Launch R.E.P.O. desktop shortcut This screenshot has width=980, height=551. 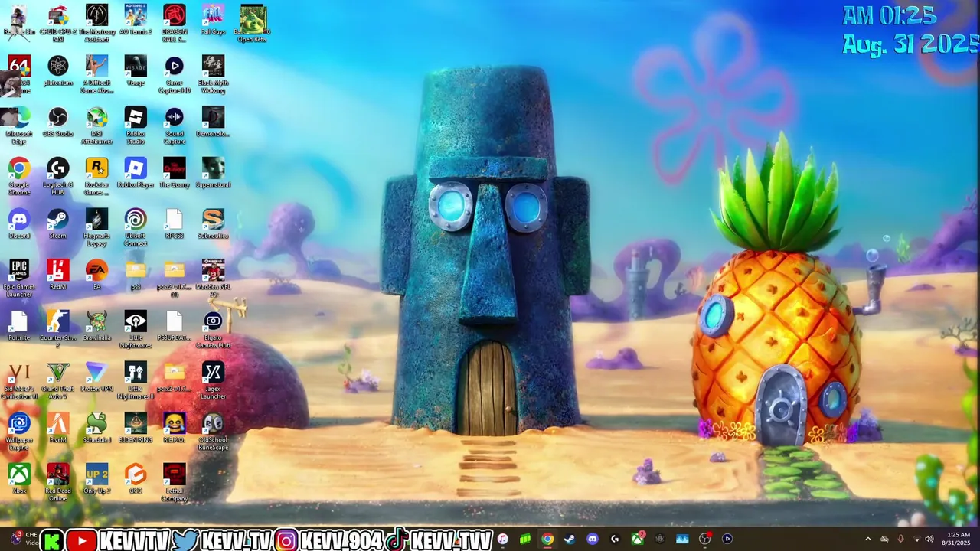pyautogui.click(x=175, y=429)
